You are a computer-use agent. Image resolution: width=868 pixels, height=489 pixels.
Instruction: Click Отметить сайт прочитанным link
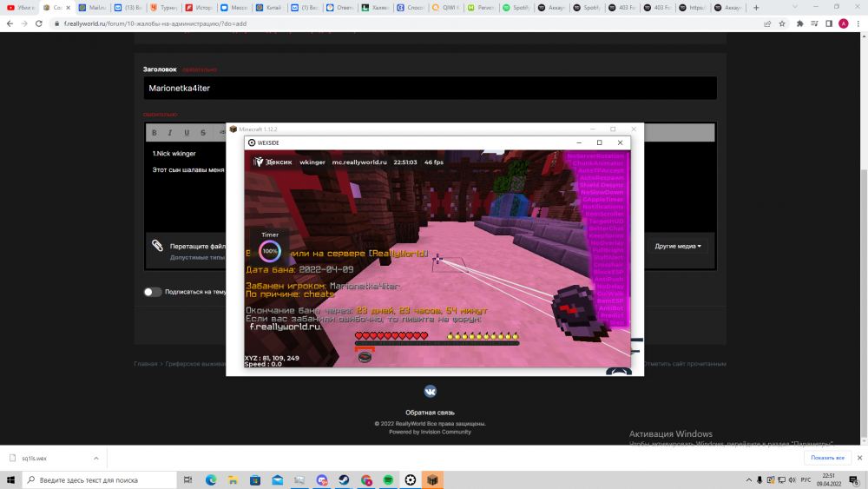point(684,364)
